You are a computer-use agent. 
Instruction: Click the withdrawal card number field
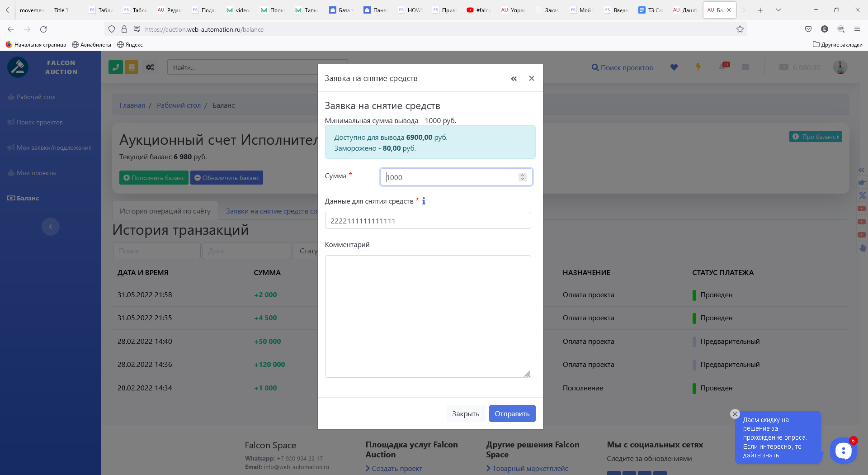(x=428, y=221)
